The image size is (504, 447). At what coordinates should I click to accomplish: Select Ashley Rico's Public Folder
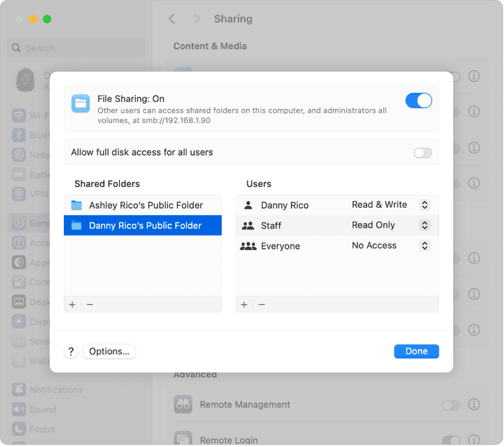pos(143,205)
